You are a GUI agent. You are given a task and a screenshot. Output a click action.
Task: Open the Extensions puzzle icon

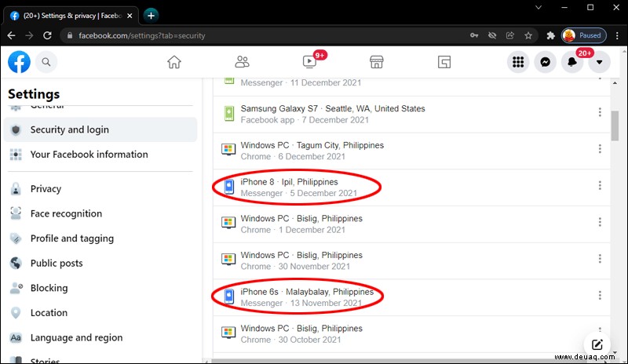tap(551, 35)
